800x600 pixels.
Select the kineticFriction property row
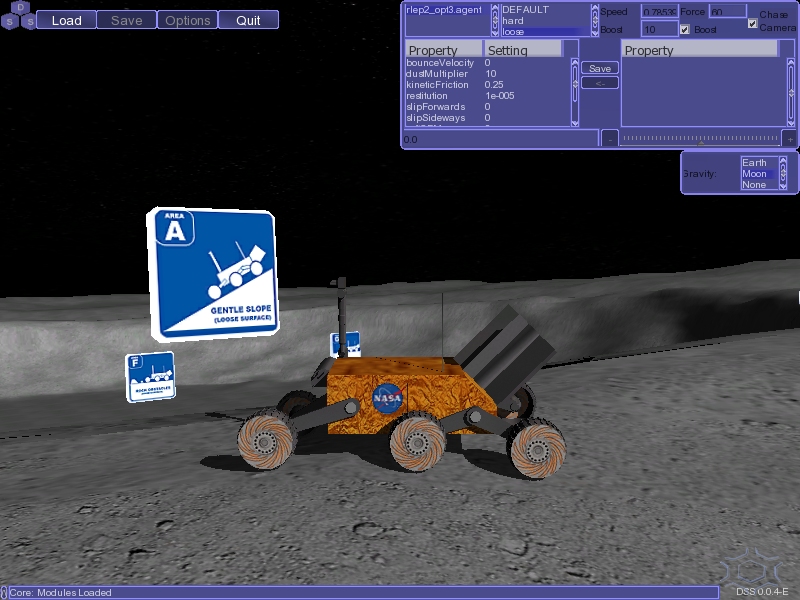pyautogui.click(x=488, y=85)
